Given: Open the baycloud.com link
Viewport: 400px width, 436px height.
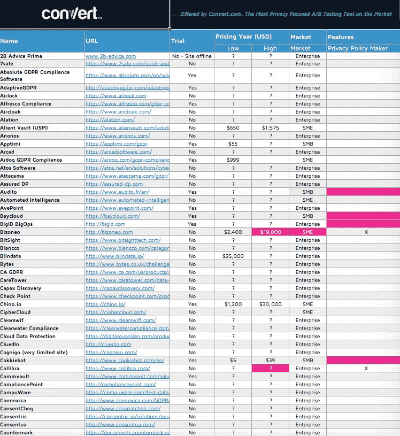Looking at the screenshot, I should [113, 216].
